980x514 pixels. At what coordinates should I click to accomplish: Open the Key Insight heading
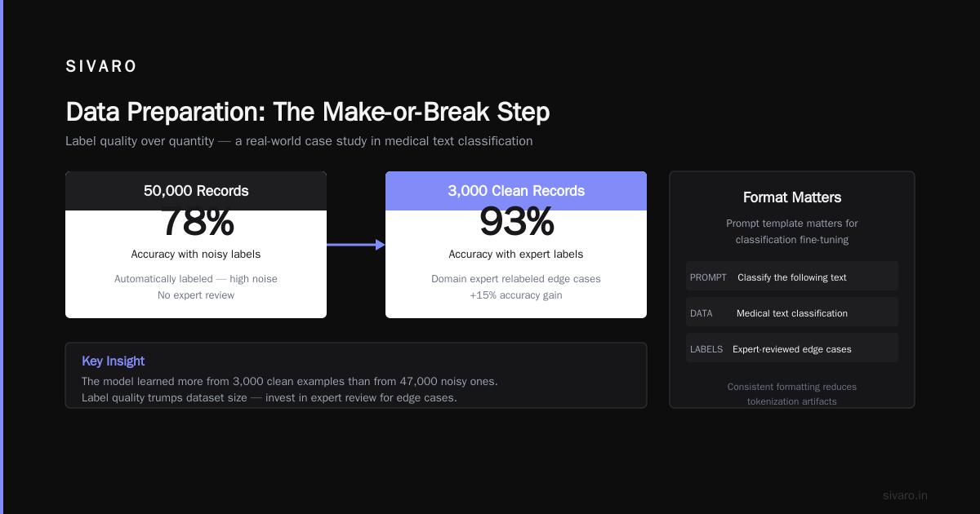point(114,361)
